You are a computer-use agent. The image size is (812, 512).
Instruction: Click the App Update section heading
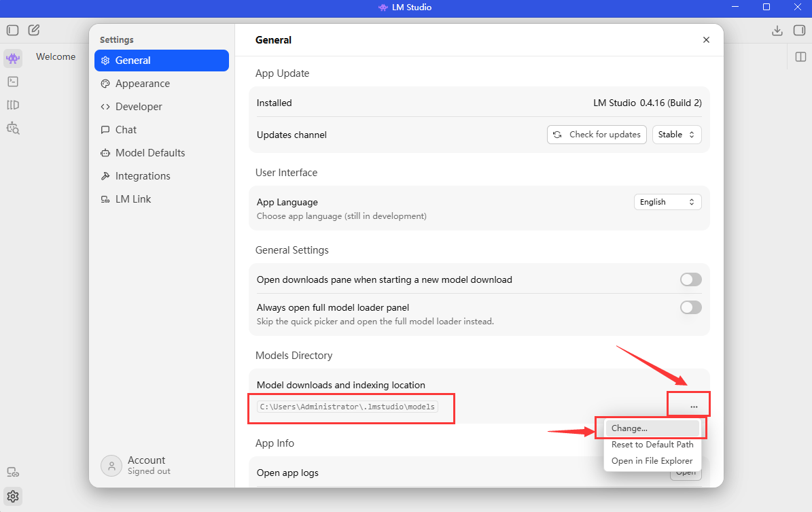click(282, 73)
